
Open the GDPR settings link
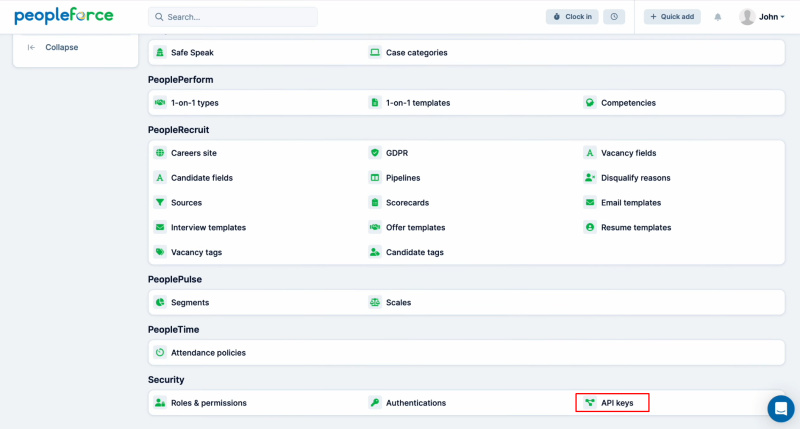coord(397,153)
